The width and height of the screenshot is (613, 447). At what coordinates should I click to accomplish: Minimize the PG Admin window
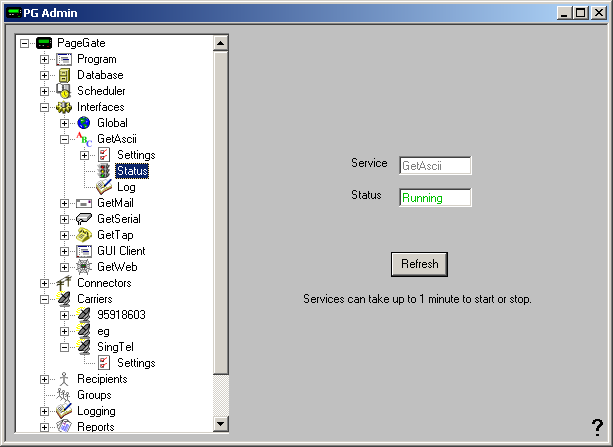click(564, 13)
